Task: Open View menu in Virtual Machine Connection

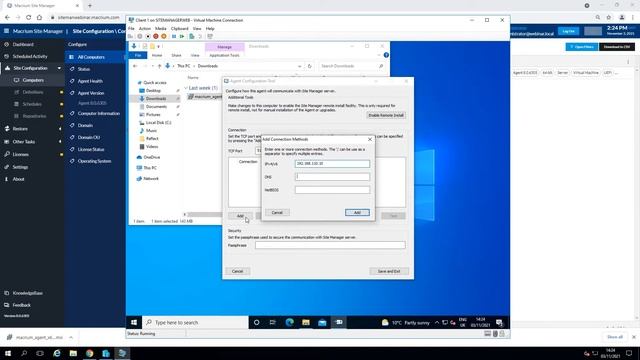Action: click(x=197, y=29)
